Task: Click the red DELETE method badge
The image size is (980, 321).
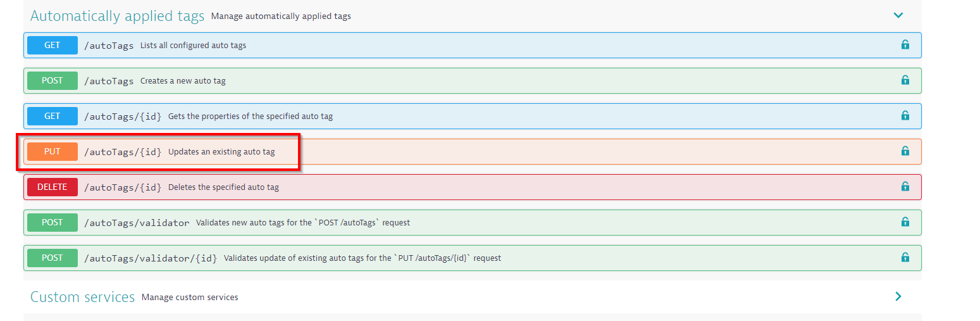Action: 53,187
